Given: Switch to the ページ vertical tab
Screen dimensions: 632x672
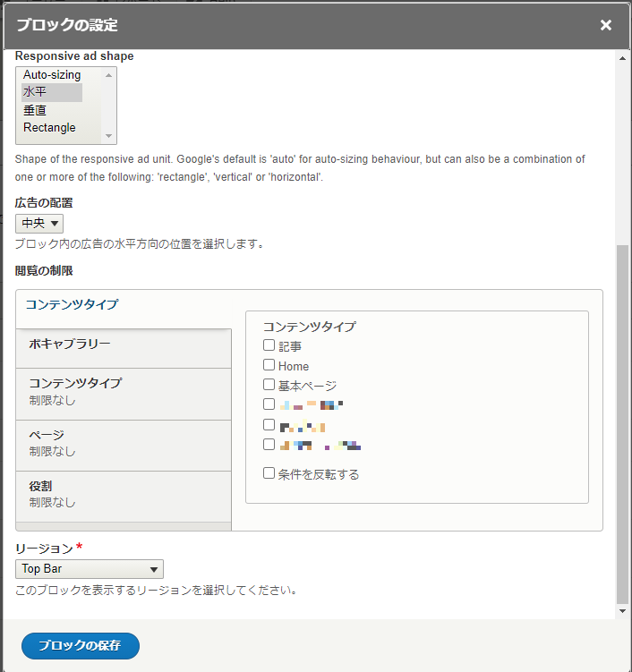Looking at the screenshot, I should point(124,446).
